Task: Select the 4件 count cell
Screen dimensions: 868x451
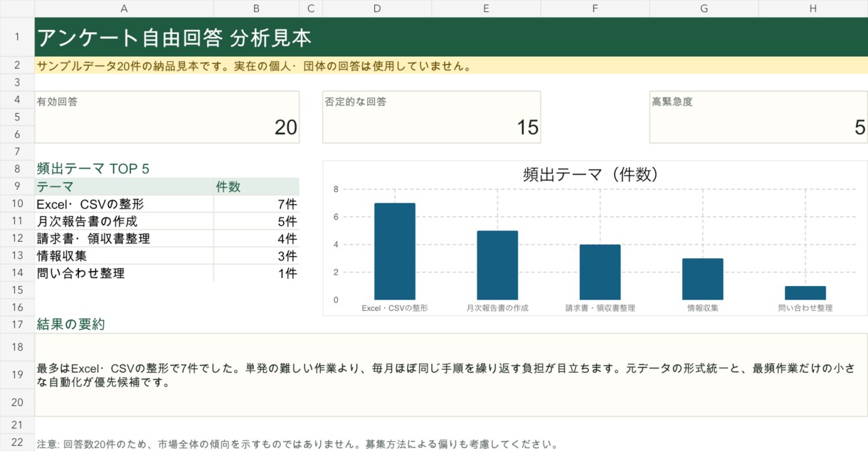Action: coord(256,238)
